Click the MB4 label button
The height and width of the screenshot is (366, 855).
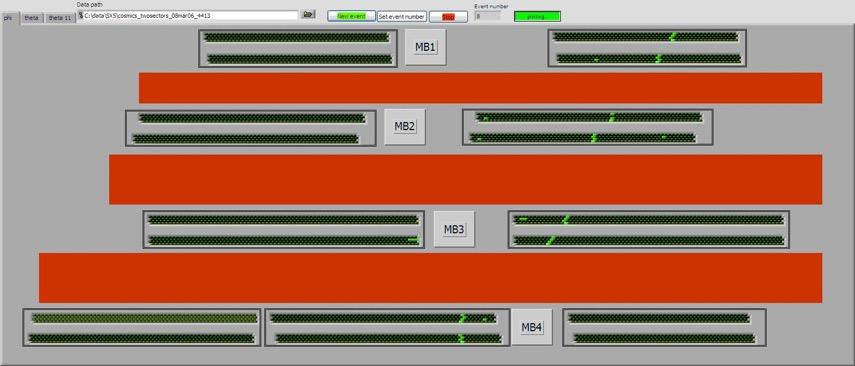(x=532, y=327)
